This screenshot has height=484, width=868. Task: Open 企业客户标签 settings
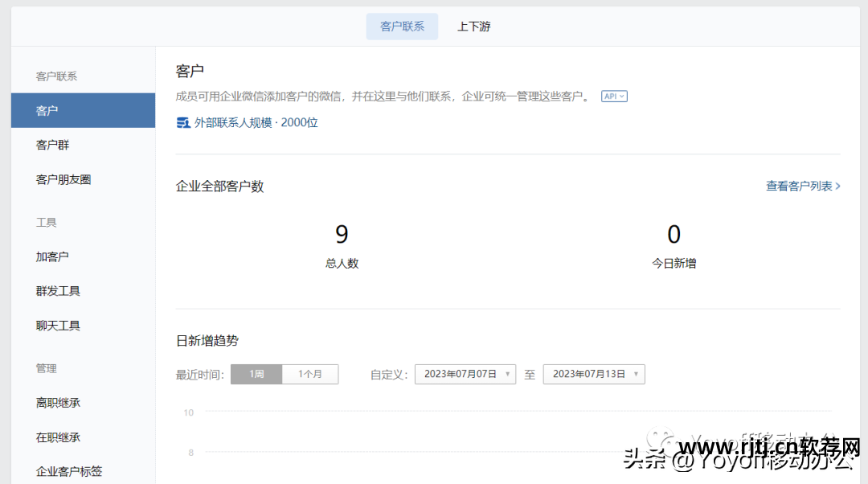(69, 471)
